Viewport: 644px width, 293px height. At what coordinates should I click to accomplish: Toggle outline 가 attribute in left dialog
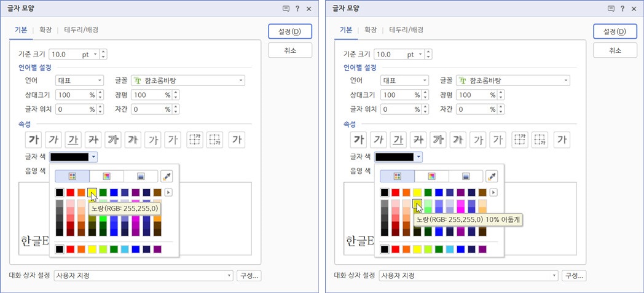113,140
